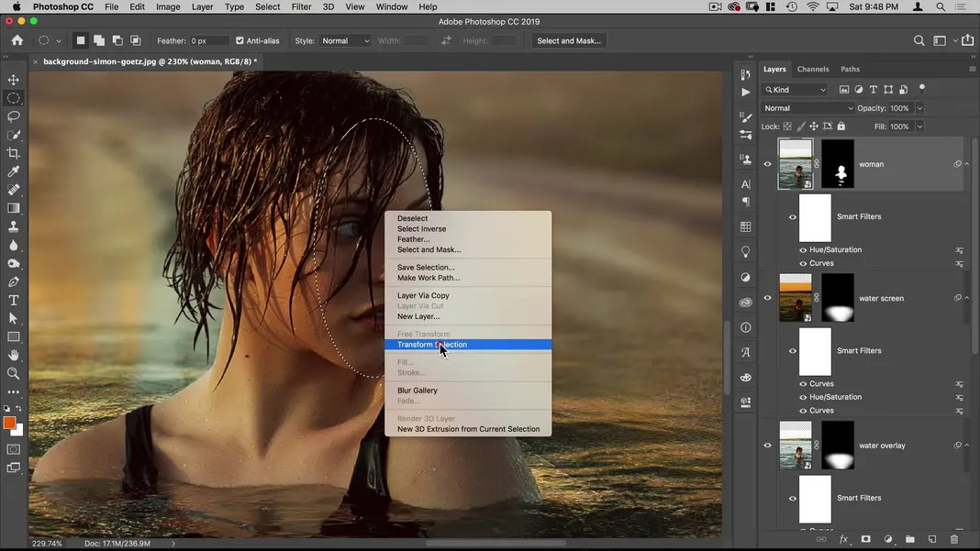Screen dimensions: 980x551
Task: Open the Fill slider dropdown arrow
Action: click(919, 127)
